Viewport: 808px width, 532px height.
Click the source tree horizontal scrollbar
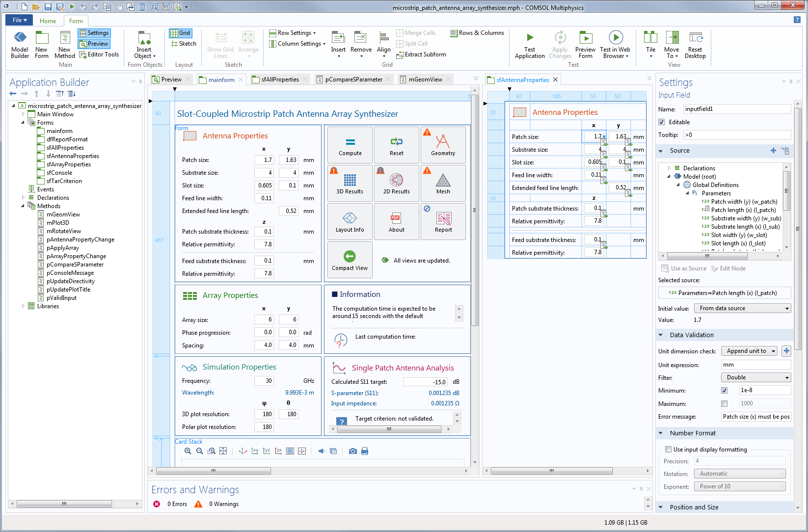point(707,256)
